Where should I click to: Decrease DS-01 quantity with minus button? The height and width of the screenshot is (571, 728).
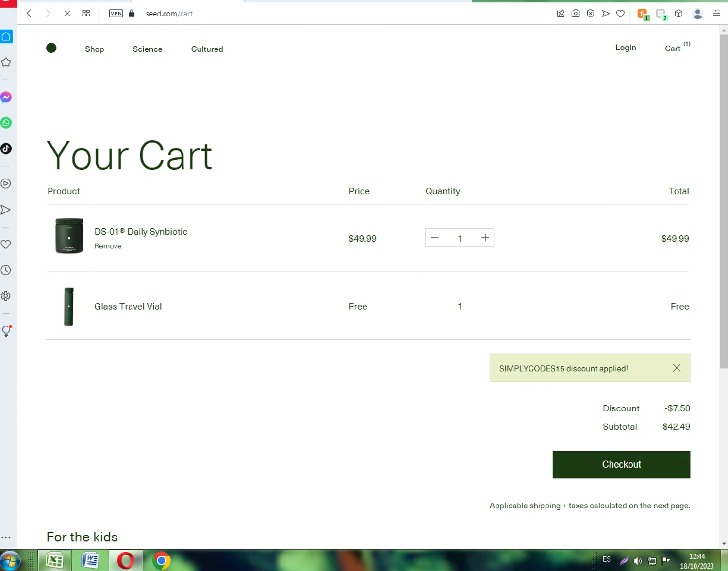[x=435, y=238]
